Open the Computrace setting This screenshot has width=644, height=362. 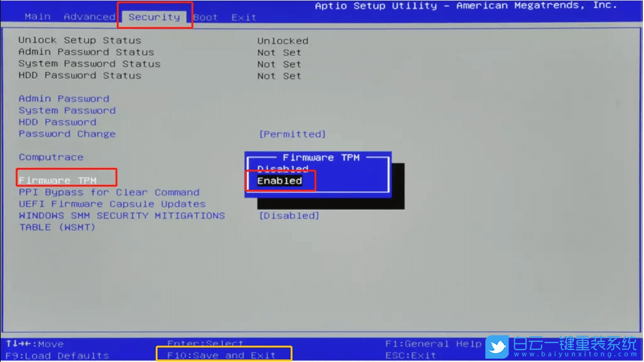(x=51, y=156)
